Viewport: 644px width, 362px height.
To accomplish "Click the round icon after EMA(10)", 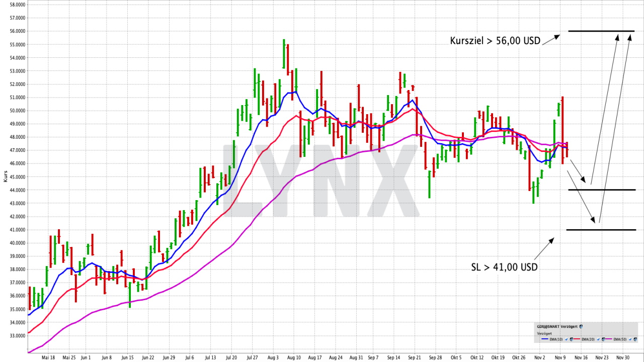I will tap(572, 339).
